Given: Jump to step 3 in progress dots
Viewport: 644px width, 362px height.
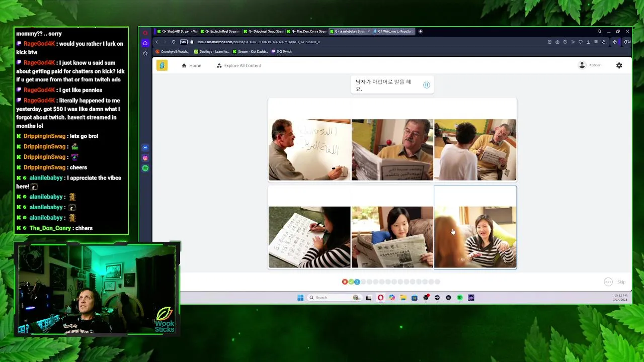Looking at the screenshot, I should click(x=357, y=282).
